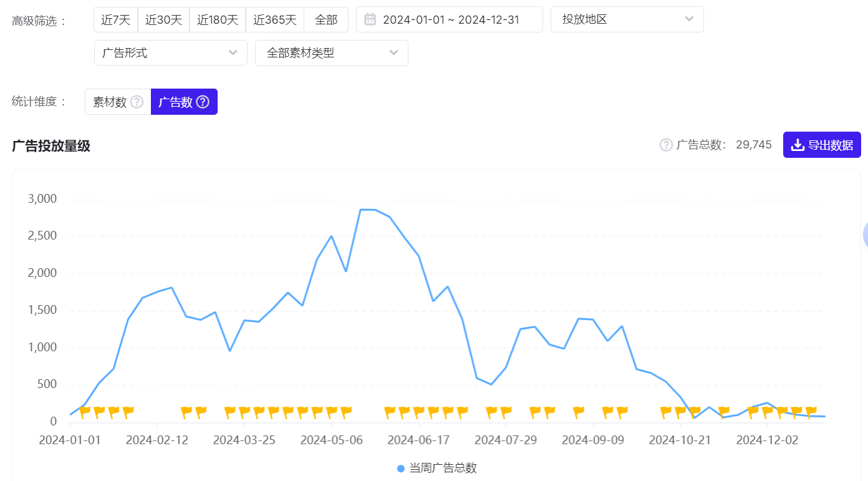Switch to the 近180天 tab
The width and height of the screenshot is (868, 481).
coord(218,19)
